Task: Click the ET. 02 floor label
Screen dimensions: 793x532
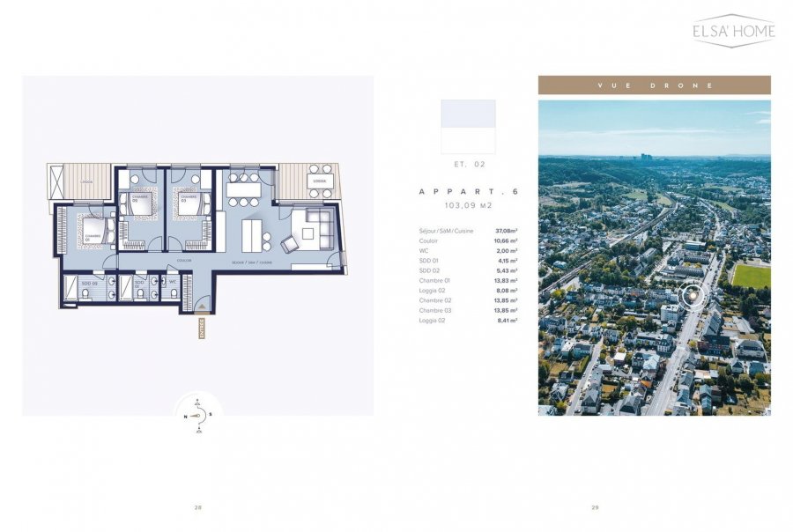Action: coord(468,164)
